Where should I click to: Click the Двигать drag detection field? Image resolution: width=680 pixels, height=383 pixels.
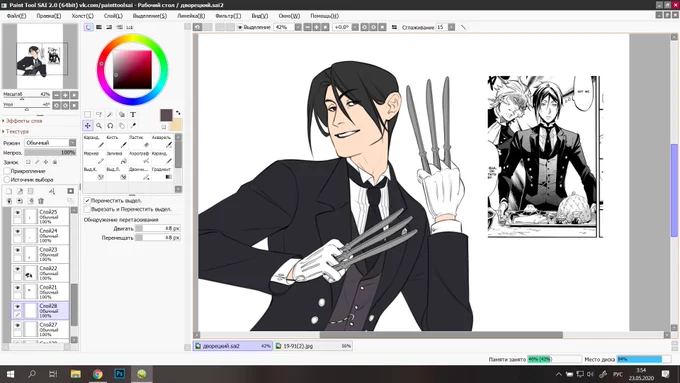(x=157, y=228)
